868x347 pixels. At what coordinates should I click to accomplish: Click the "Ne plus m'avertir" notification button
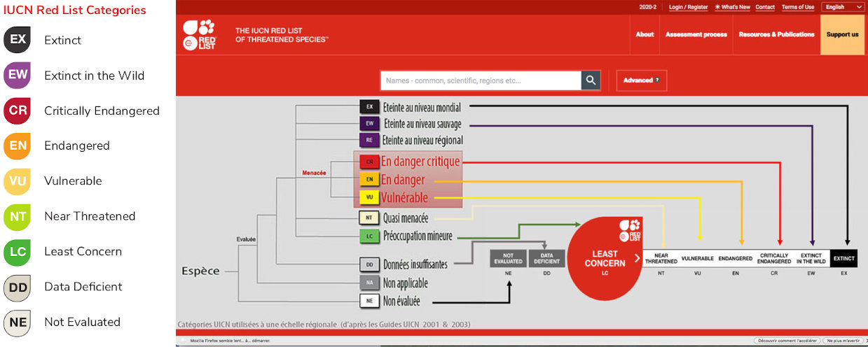tap(843, 341)
